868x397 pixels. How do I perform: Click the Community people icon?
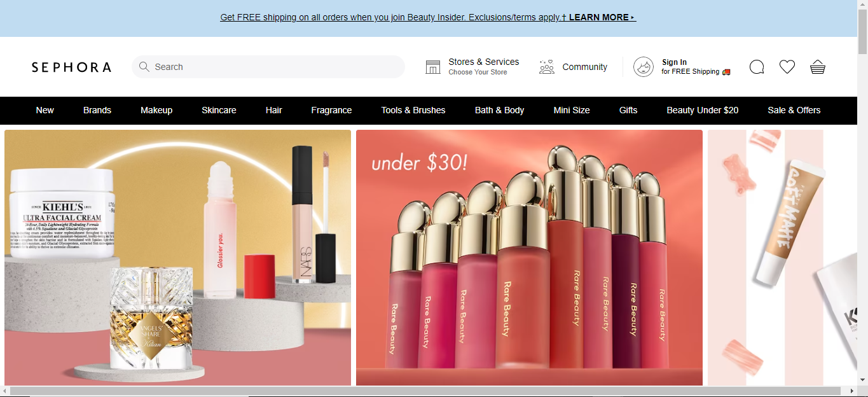[547, 67]
